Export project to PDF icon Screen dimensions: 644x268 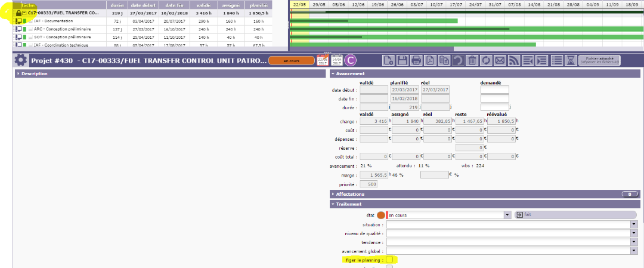(x=430, y=60)
